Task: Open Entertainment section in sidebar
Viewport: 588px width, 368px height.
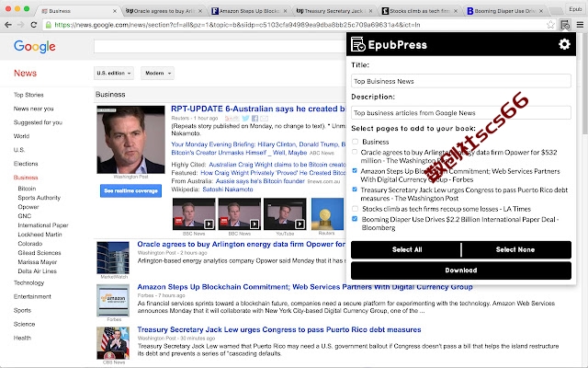Action: pyautogui.click(x=32, y=296)
